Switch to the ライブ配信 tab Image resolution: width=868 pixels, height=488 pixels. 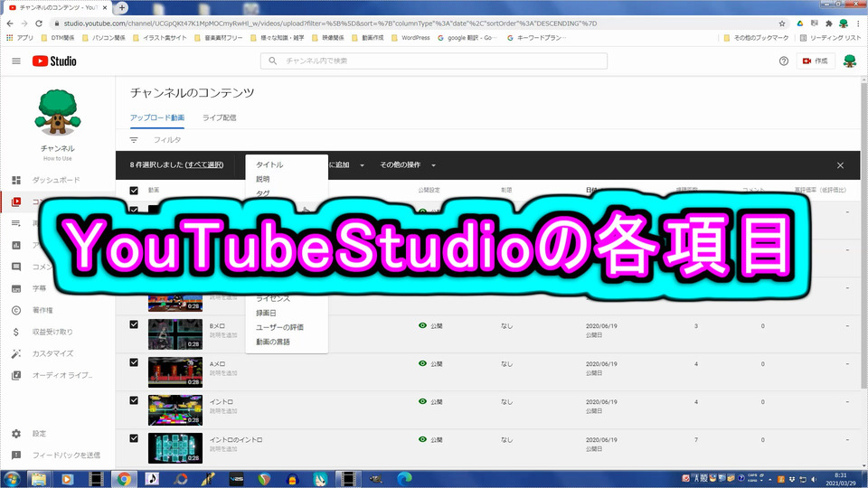point(219,117)
